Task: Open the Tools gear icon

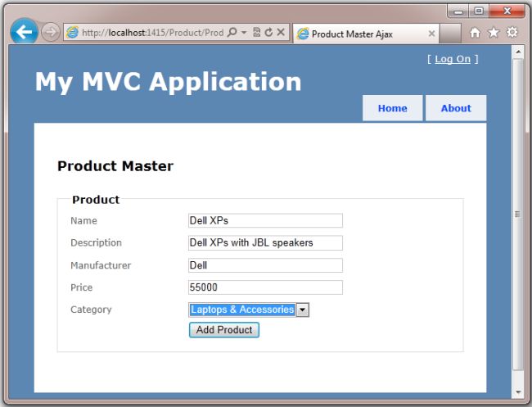Action: point(512,32)
